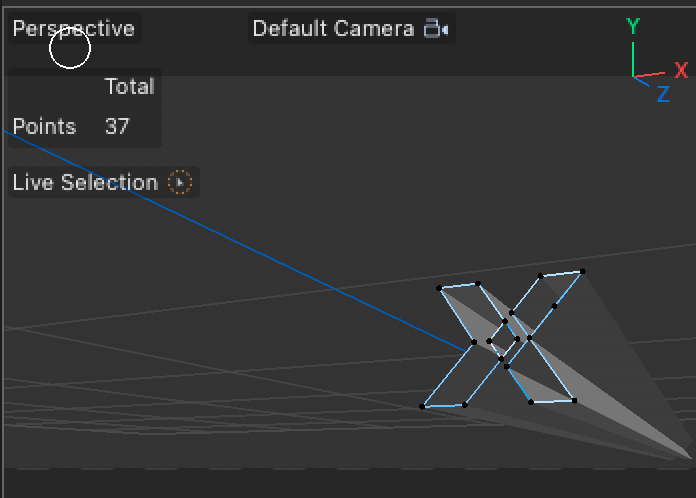Open the Perspective view menu

(73, 29)
